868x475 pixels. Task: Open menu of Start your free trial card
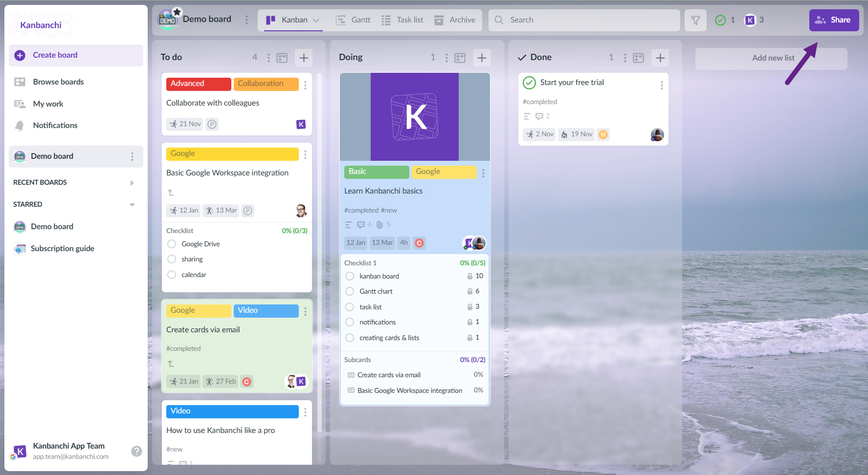[x=662, y=85]
